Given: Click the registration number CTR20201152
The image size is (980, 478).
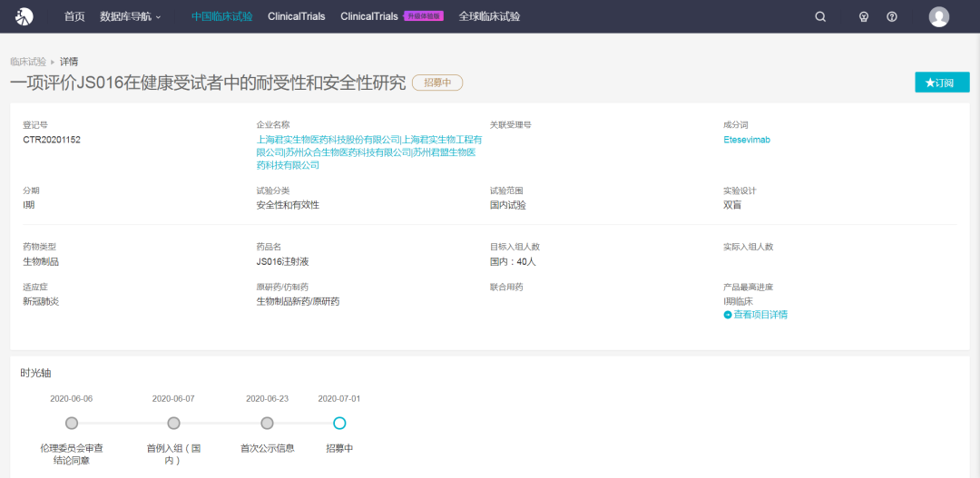Looking at the screenshot, I should (x=52, y=140).
